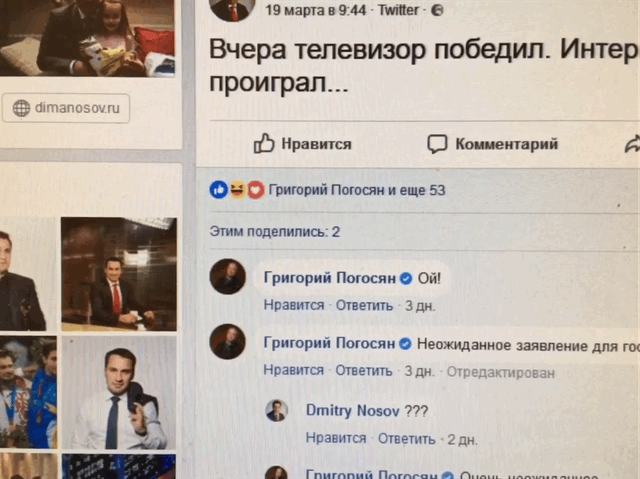Click the share arrow icon

pyautogui.click(x=632, y=144)
